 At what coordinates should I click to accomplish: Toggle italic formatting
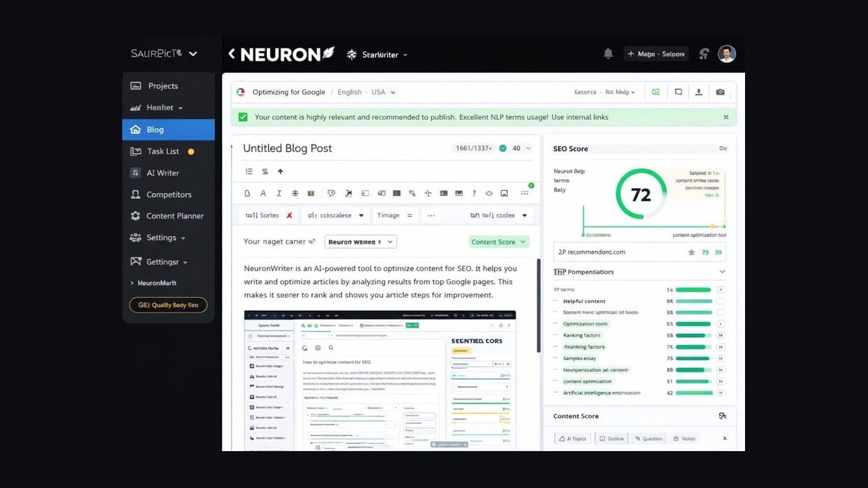click(x=278, y=193)
